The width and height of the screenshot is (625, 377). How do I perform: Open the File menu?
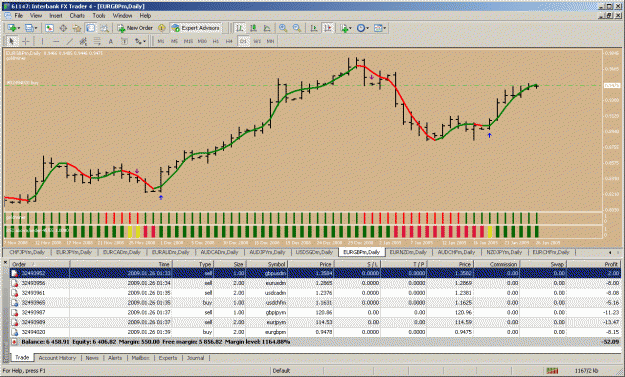coord(18,16)
